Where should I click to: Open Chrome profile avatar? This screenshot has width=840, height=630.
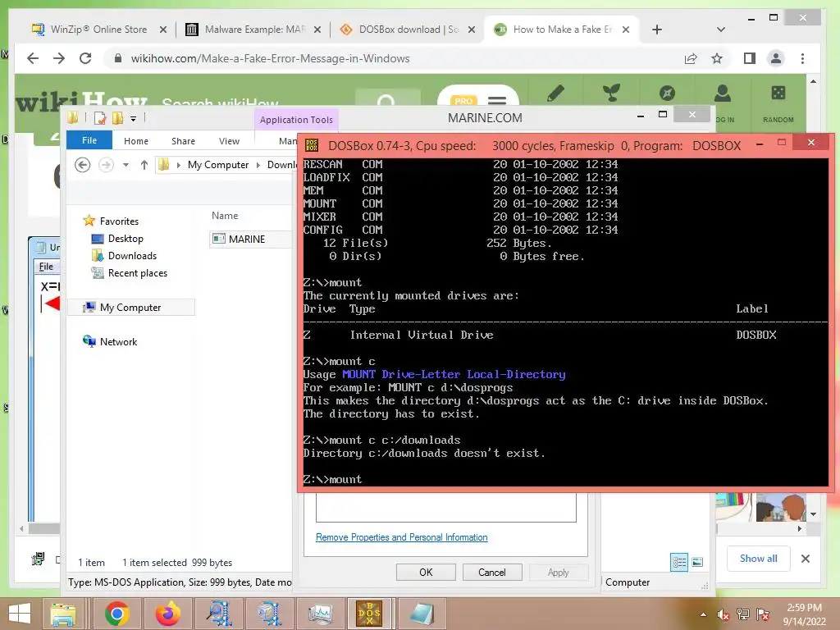coord(776,58)
